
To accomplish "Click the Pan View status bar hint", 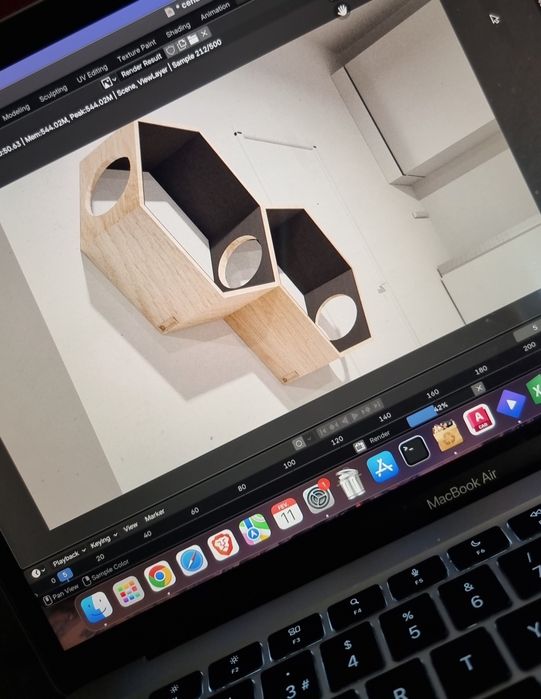I will tap(61, 595).
